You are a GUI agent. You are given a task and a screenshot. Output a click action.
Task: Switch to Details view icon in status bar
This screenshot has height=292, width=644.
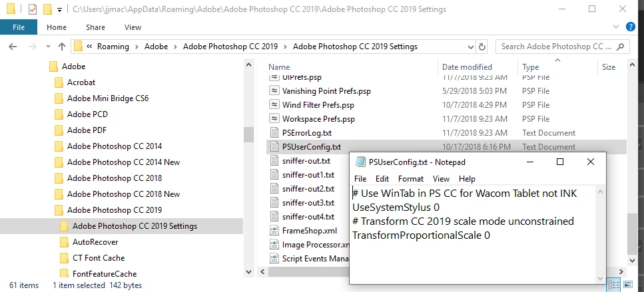(613, 285)
